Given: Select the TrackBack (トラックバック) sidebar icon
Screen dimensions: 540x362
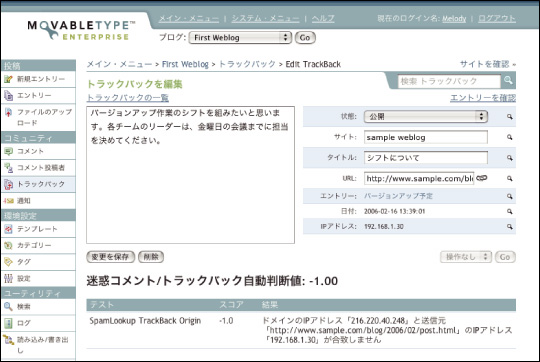Looking at the screenshot, I should pyautogui.click(x=8, y=184).
